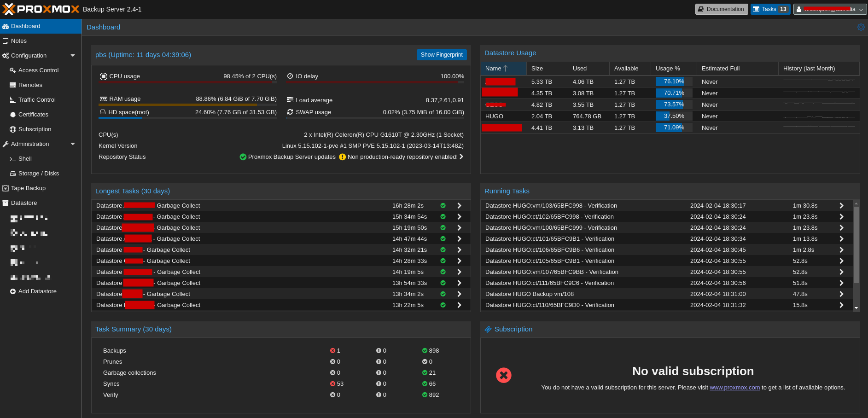Click the Load average icon
The image size is (868, 418).
(290, 100)
